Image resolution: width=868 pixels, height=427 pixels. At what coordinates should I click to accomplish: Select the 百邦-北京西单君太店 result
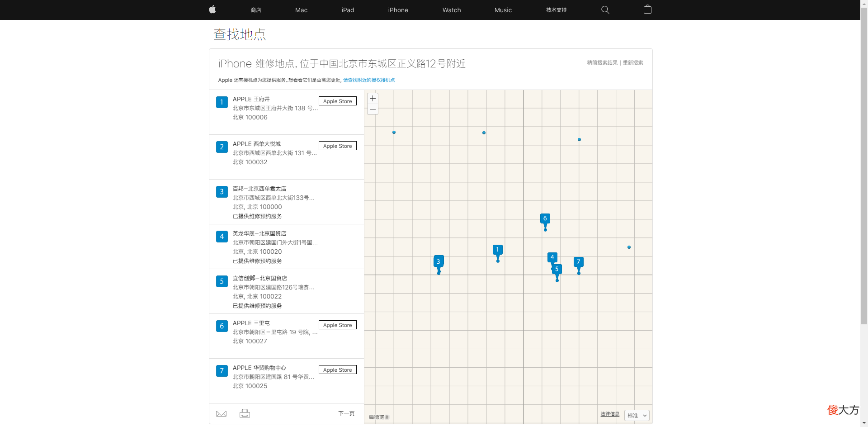[x=259, y=189]
